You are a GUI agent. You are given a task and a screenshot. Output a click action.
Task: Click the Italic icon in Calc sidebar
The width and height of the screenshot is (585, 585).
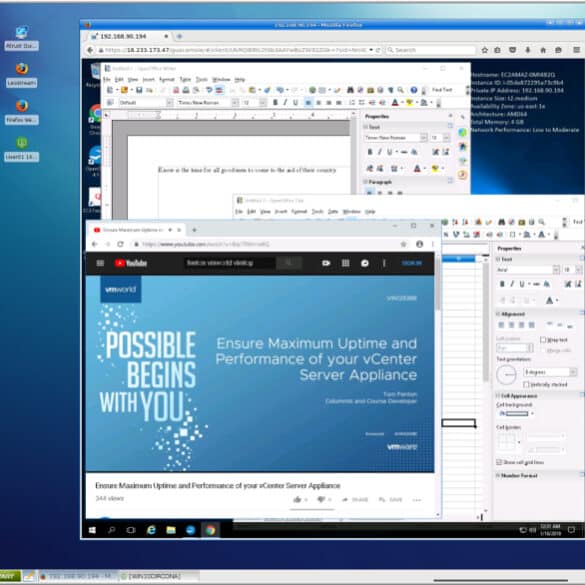tap(512, 284)
